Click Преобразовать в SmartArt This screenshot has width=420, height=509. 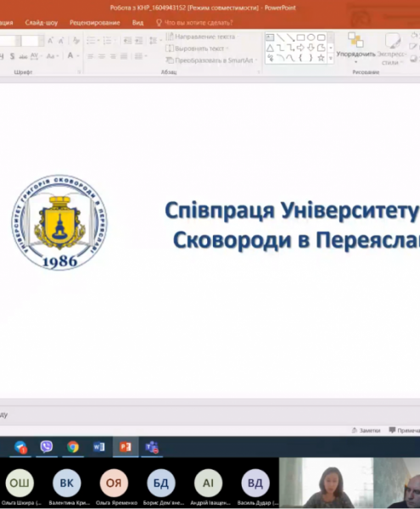pos(211,60)
